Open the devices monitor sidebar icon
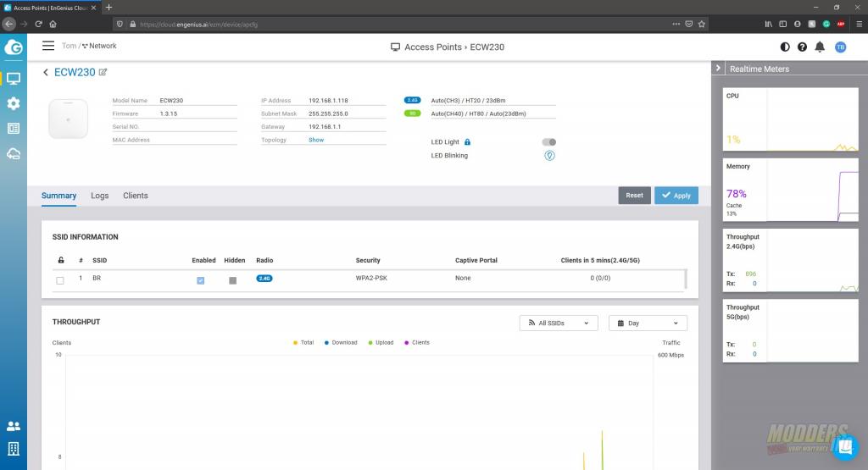868x470 pixels. pyautogui.click(x=14, y=79)
